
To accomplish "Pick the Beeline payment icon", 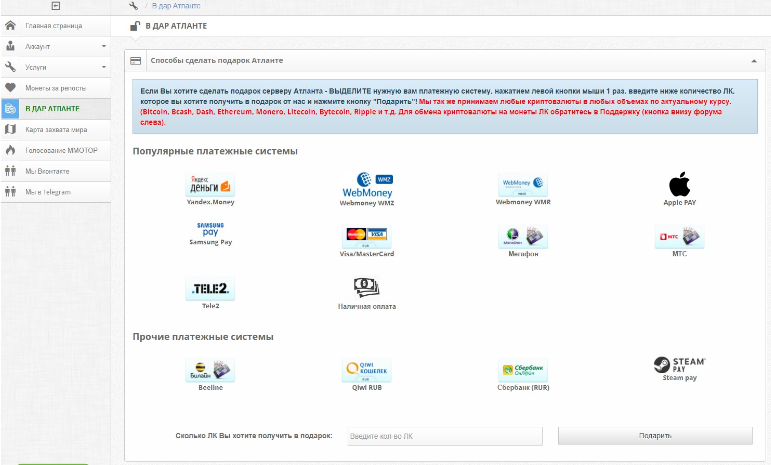I will click(x=210, y=370).
